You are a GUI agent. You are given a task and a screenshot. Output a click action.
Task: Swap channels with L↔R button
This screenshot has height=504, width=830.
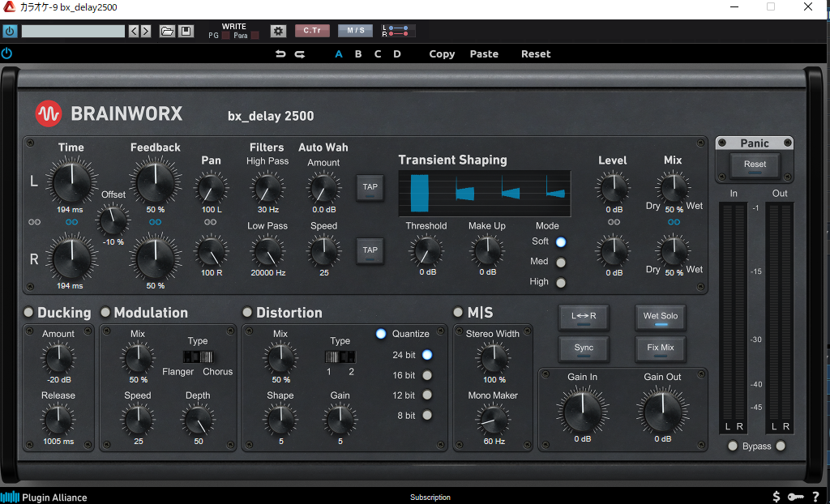(584, 317)
